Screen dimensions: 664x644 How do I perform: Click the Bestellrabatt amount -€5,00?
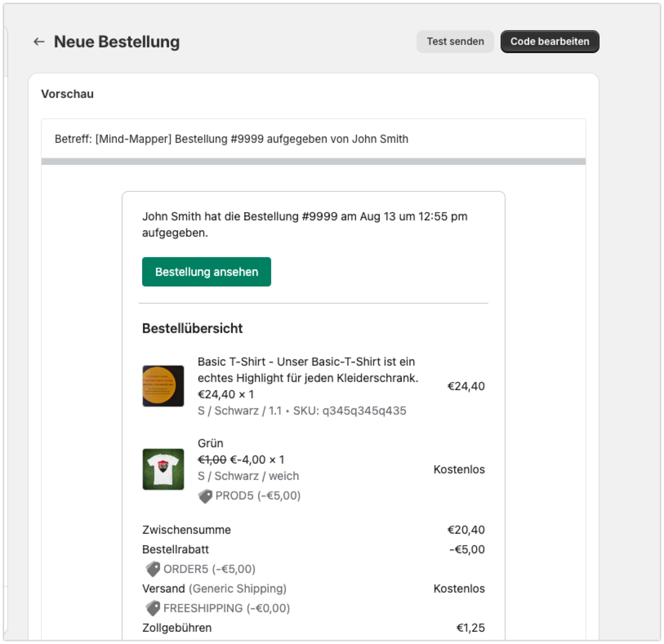467,549
